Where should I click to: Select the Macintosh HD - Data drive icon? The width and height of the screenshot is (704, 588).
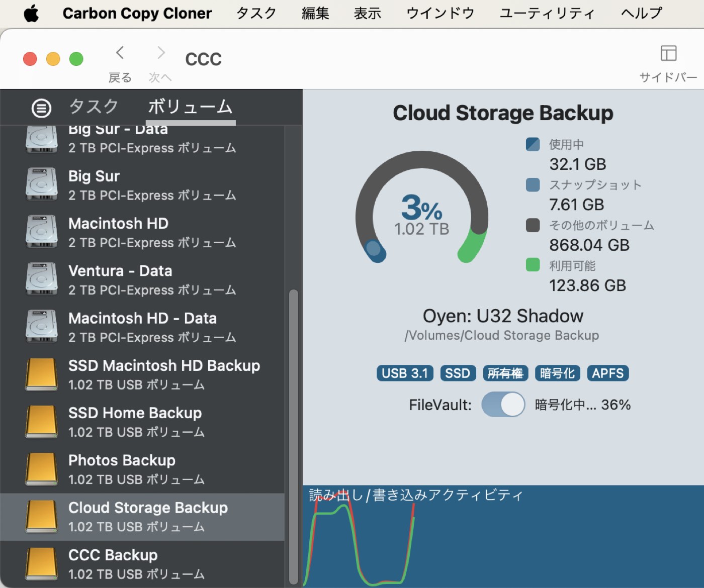point(42,326)
